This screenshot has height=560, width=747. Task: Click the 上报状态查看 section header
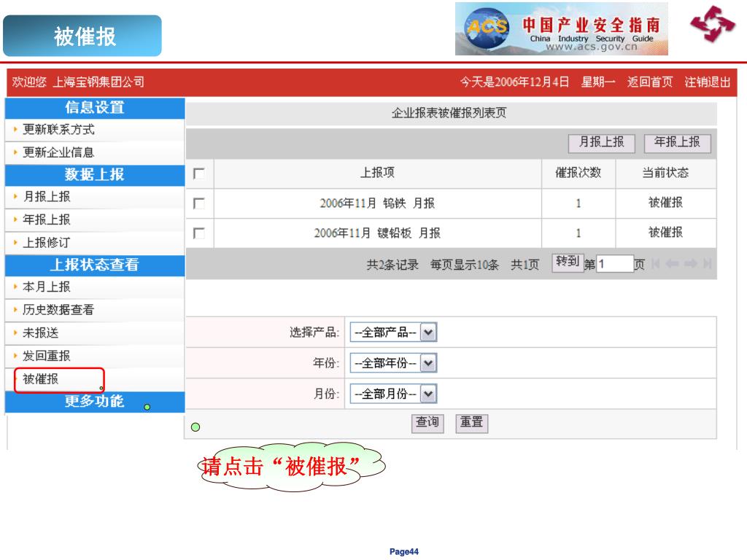point(95,265)
